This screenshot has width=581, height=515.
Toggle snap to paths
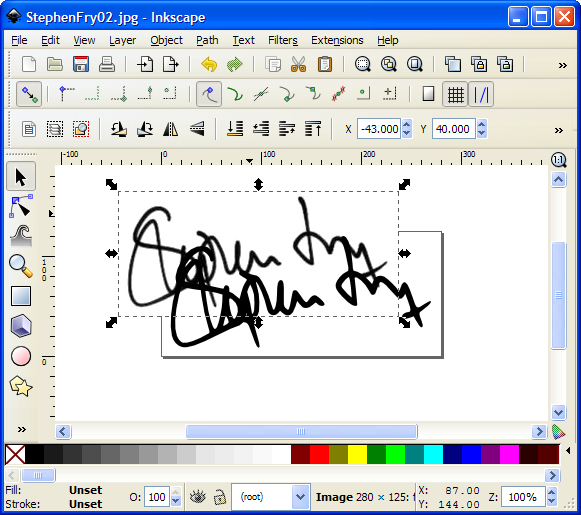coord(235,94)
